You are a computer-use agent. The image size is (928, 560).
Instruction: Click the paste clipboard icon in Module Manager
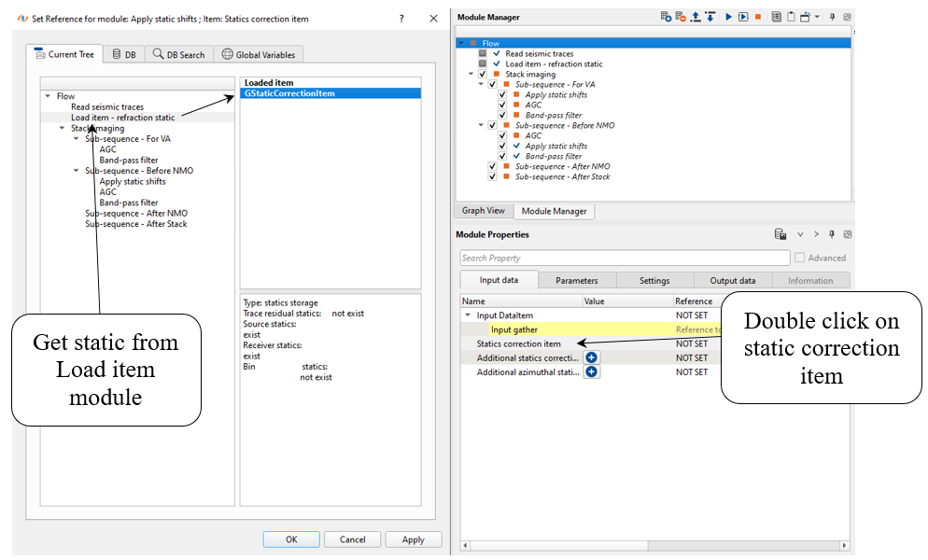coord(790,17)
